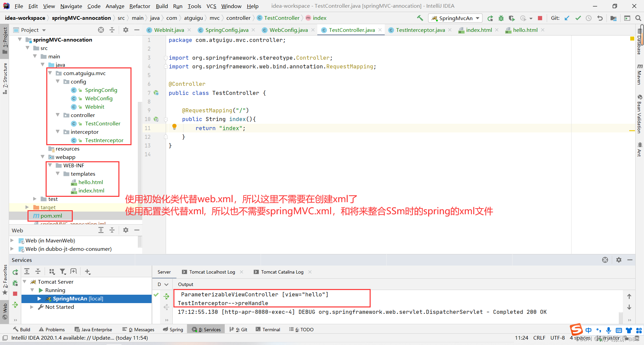Image resolution: width=644 pixels, height=345 pixels.
Task: Open Search Everywhere magnifier icon
Action: tap(638, 18)
